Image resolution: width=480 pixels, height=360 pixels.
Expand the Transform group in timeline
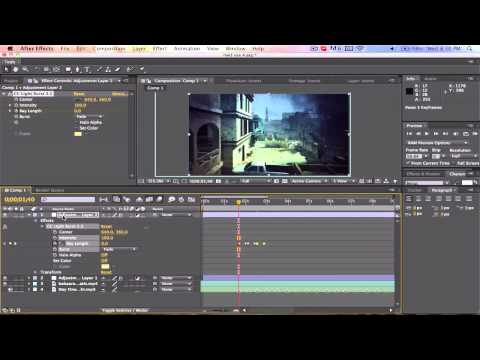click(x=36, y=272)
